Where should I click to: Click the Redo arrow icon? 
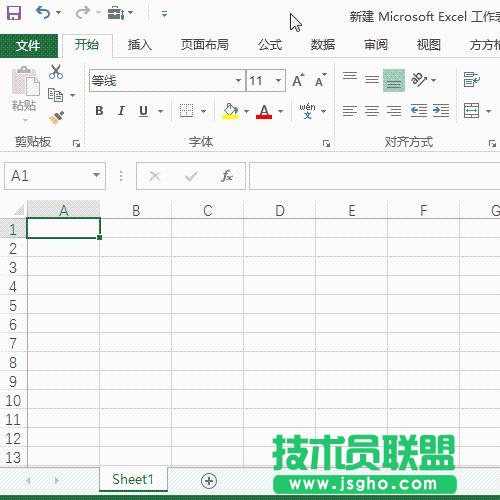coord(83,13)
